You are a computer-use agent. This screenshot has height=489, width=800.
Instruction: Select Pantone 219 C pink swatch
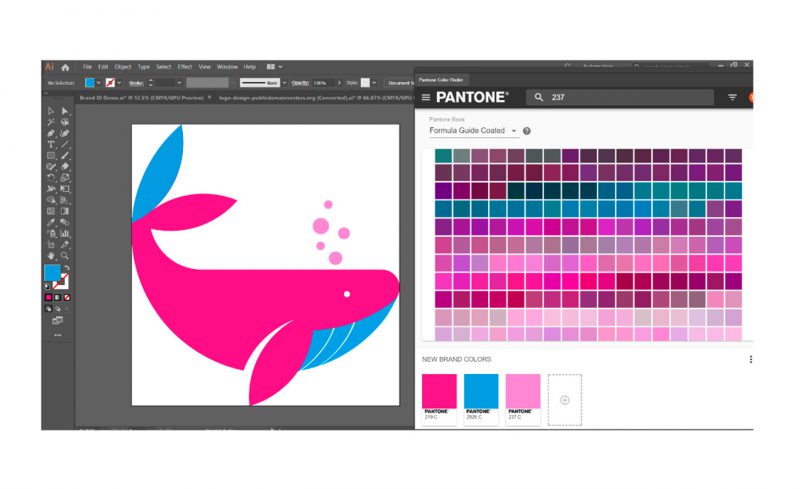pyautogui.click(x=439, y=391)
